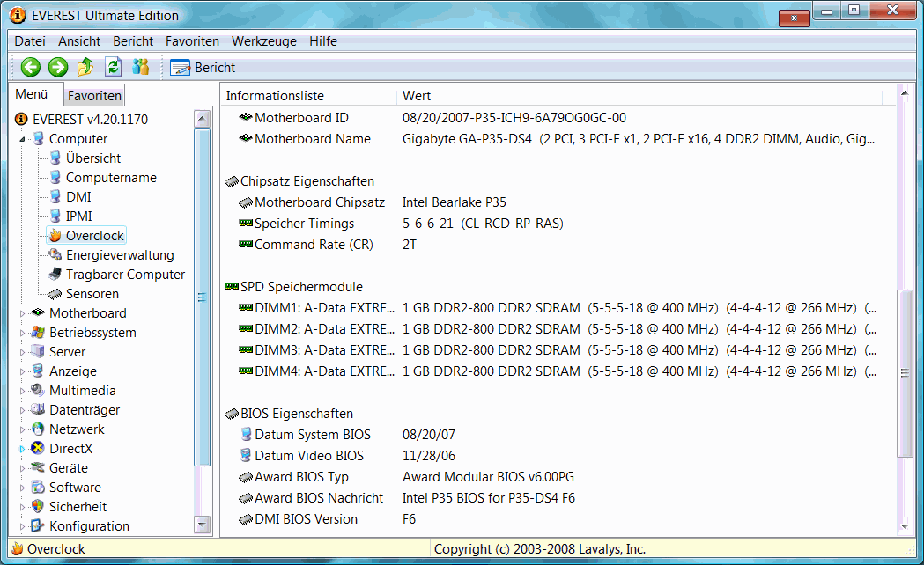Expand the Betriebssystem tree node

(x=22, y=334)
